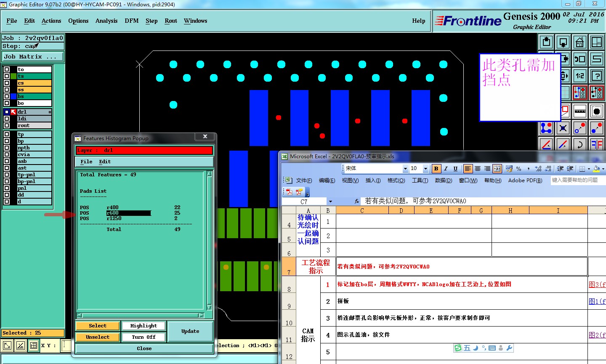Toggle the 'ts' layer checkbox
This screenshot has height=364, width=606.
(x=7, y=76)
